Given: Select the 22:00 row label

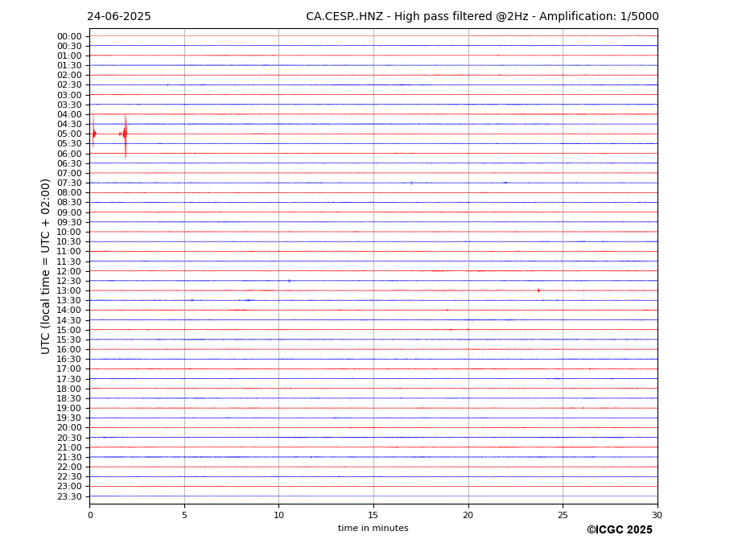Looking at the screenshot, I should 69,467.
